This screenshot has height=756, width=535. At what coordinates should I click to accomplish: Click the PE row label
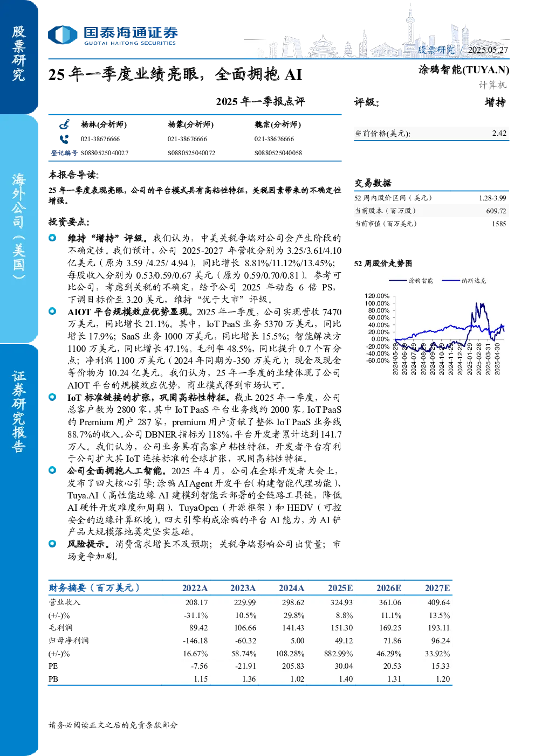click(x=53, y=666)
